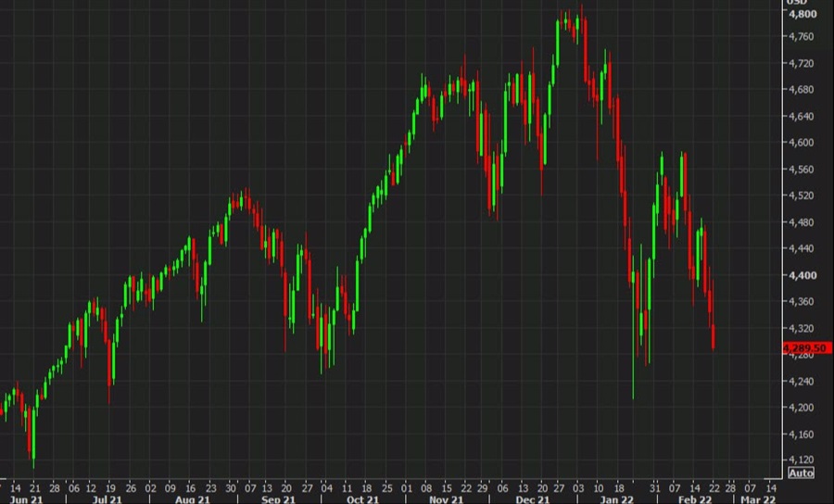The width and height of the screenshot is (834, 504).
Task: Click the USD currency label on price axis
Action: [x=794, y=3]
